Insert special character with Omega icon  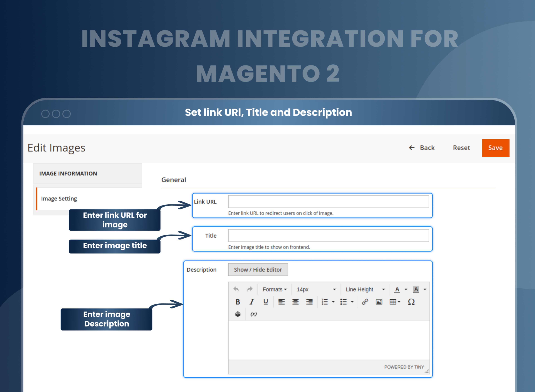click(411, 302)
